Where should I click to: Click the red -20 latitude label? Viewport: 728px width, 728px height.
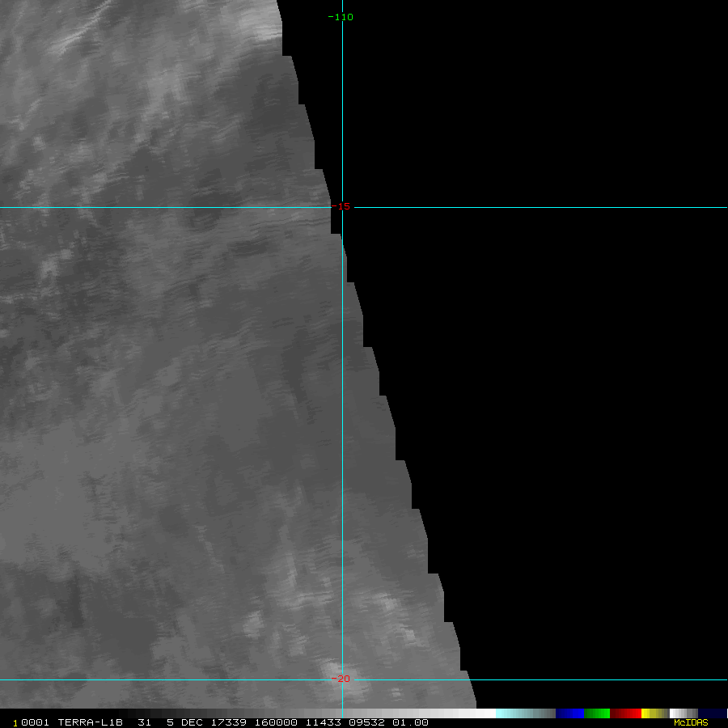(x=341, y=679)
